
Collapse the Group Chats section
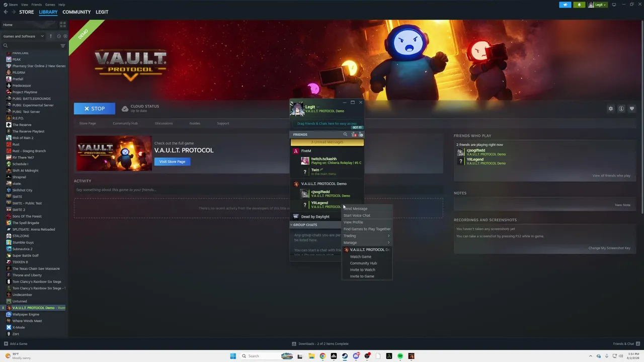pos(304,225)
